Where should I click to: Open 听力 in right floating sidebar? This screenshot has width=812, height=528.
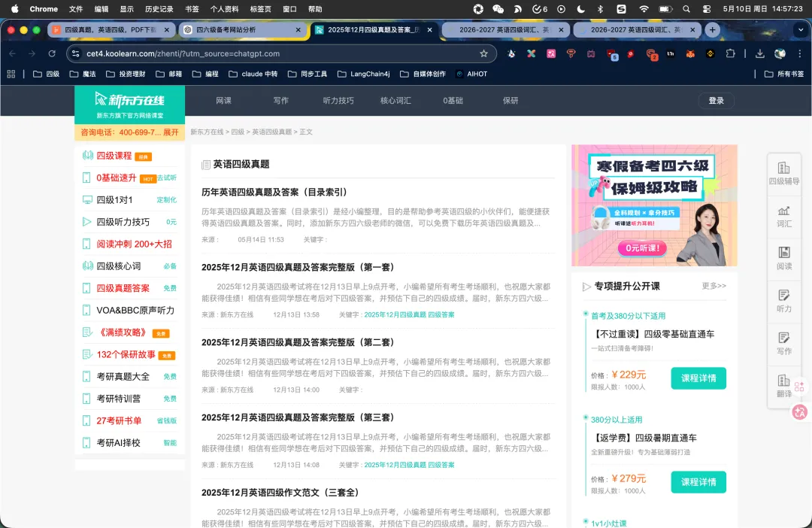784,302
